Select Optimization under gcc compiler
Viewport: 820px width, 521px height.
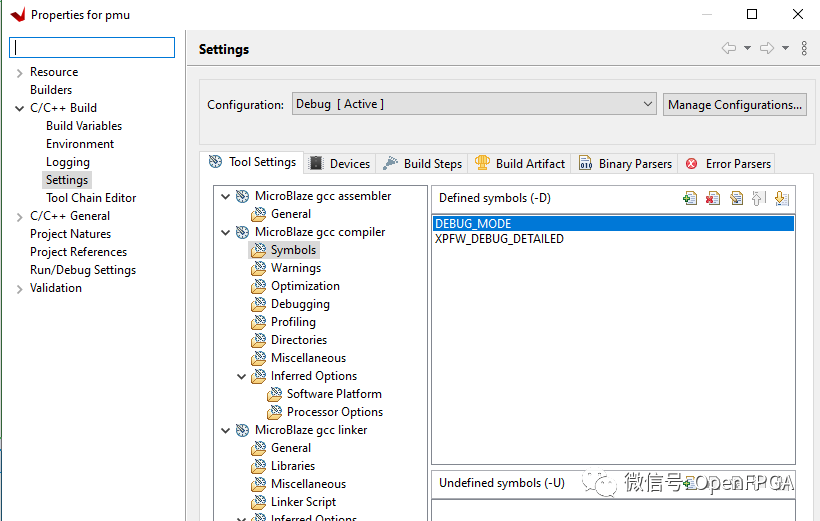point(305,286)
